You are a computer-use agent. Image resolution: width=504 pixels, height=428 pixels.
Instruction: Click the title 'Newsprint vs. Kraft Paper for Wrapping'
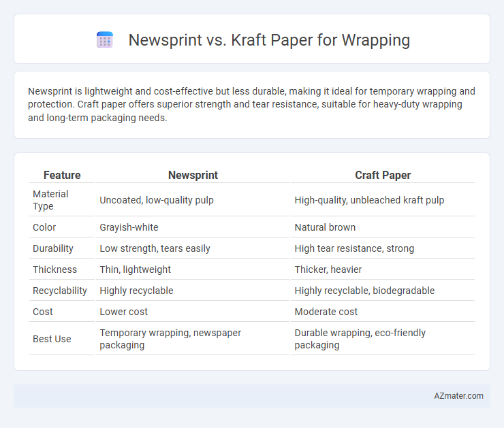tap(269, 40)
